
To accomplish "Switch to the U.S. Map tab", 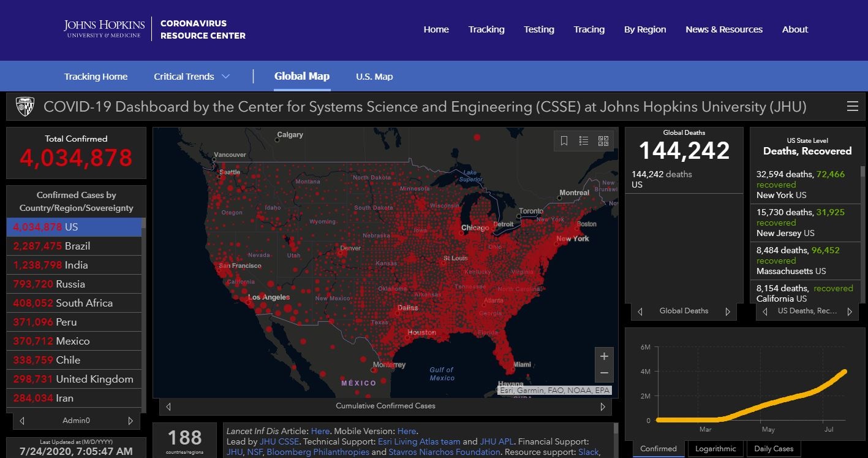I will (x=374, y=77).
